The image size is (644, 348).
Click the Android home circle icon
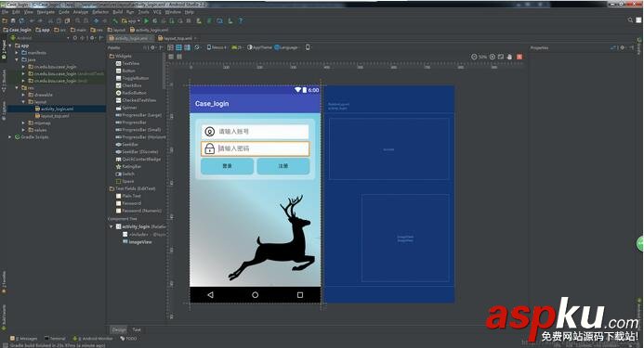tap(255, 295)
